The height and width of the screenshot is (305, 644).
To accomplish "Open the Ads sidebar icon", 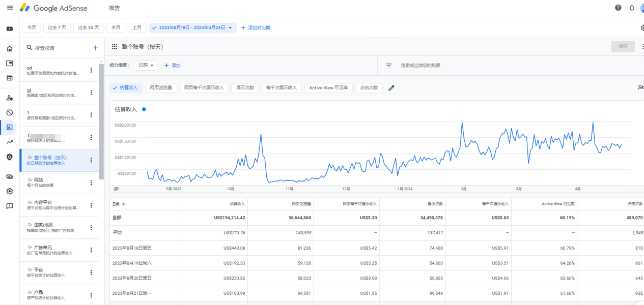I will (10, 64).
